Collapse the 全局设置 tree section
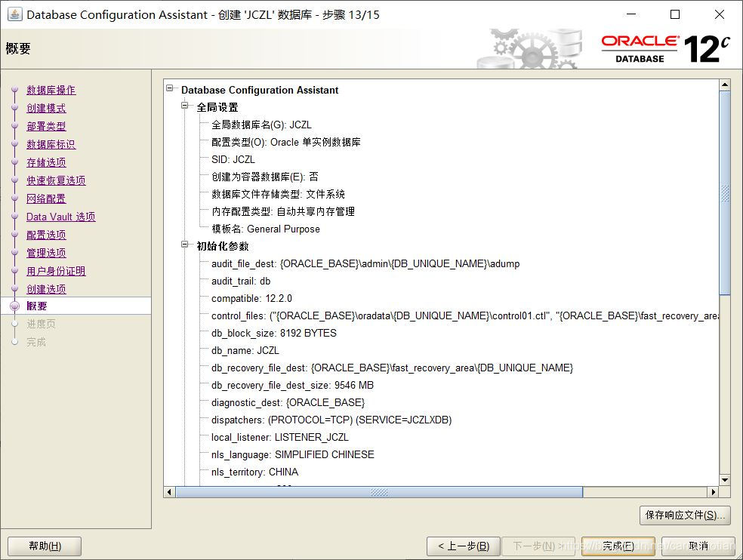Screen dimensions: 743x560 (x=185, y=106)
